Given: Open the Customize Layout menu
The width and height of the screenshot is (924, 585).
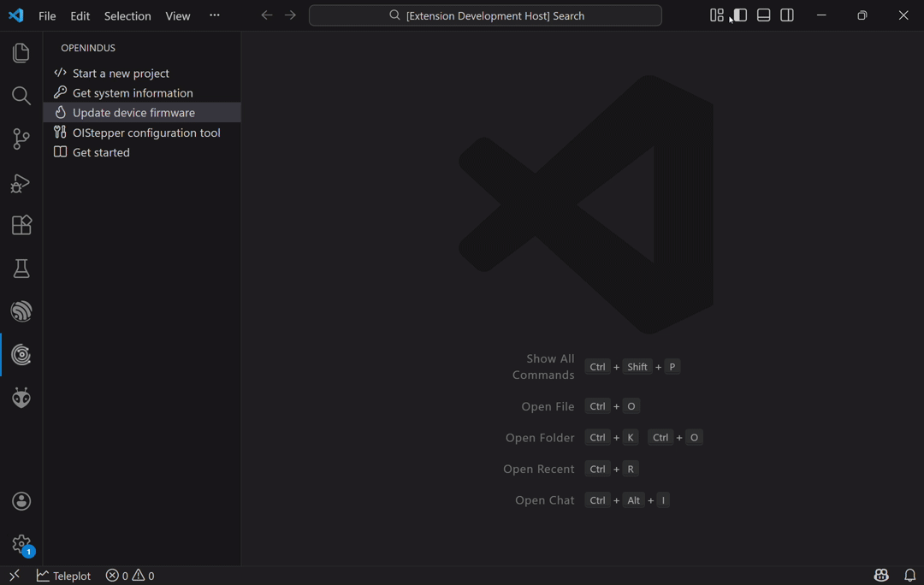Looking at the screenshot, I should [717, 15].
